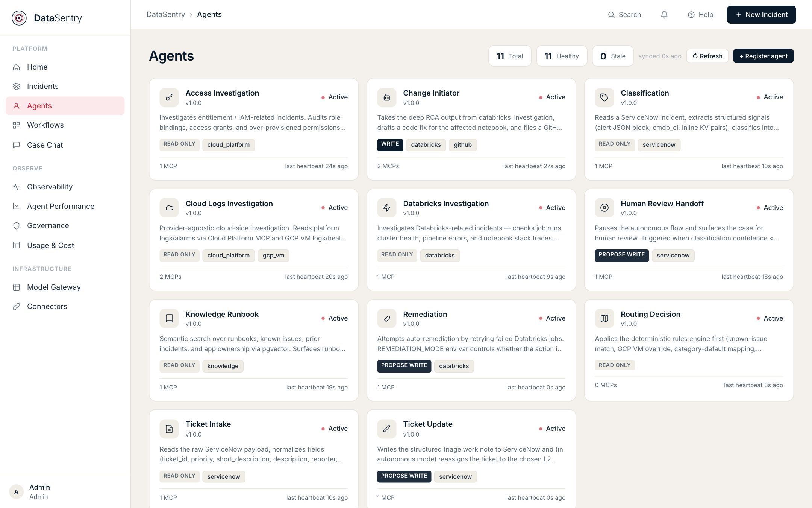The image size is (812, 508).
Task: Click the knowledge tag on Knowledge Runbook
Action: pyautogui.click(x=223, y=366)
